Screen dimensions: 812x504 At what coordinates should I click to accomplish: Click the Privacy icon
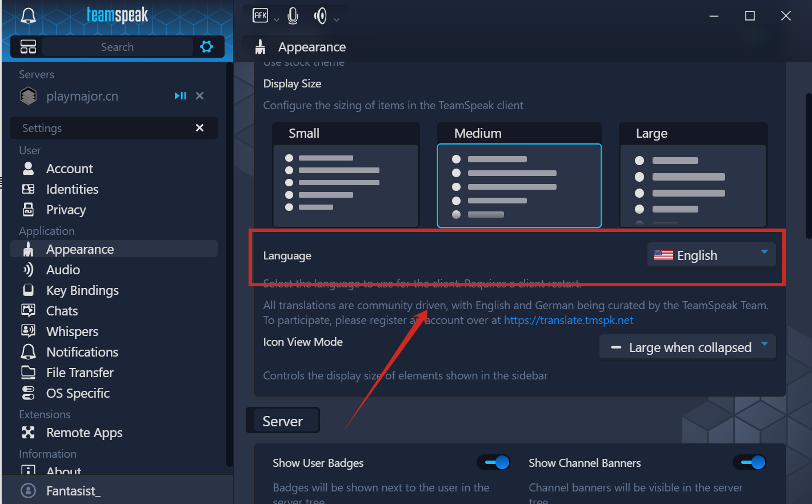28,210
